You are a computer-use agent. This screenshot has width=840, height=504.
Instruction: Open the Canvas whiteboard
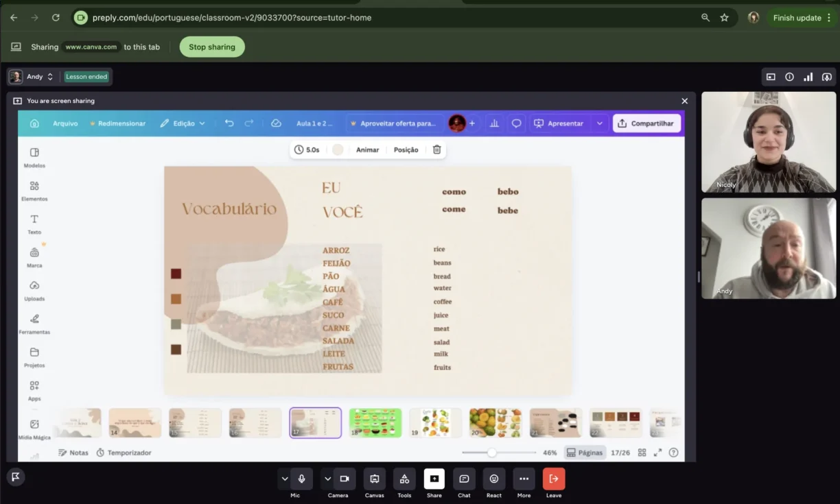[x=374, y=479]
